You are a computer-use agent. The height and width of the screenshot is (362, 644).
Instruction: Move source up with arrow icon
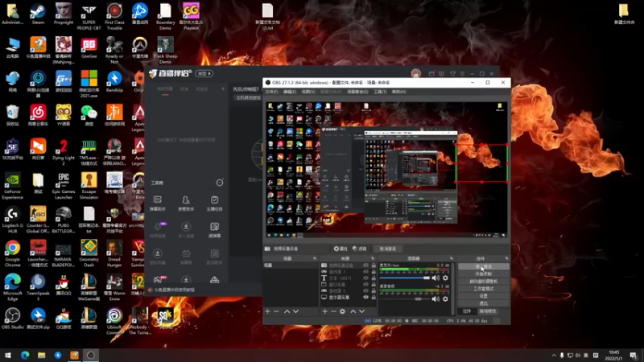tap(353, 311)
